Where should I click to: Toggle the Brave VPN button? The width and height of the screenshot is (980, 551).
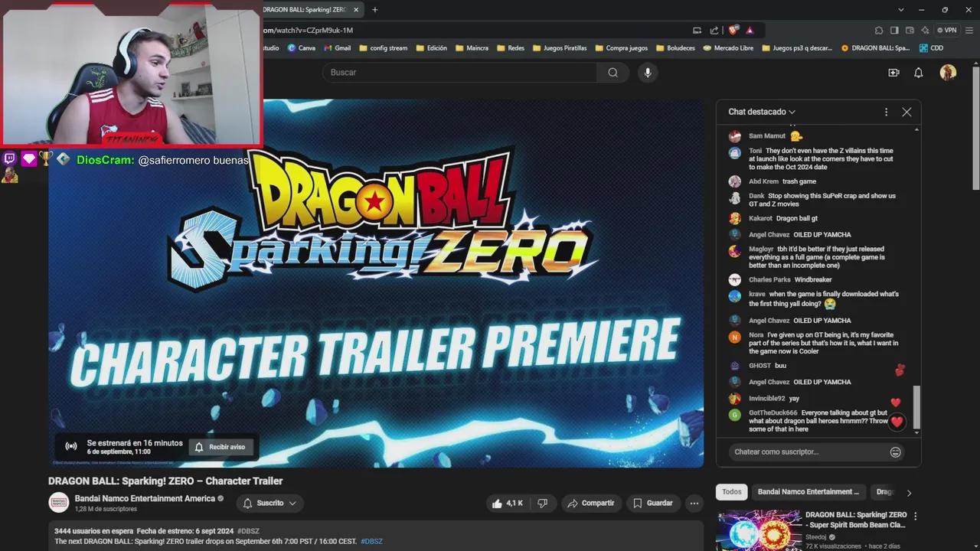click(948, 30)
